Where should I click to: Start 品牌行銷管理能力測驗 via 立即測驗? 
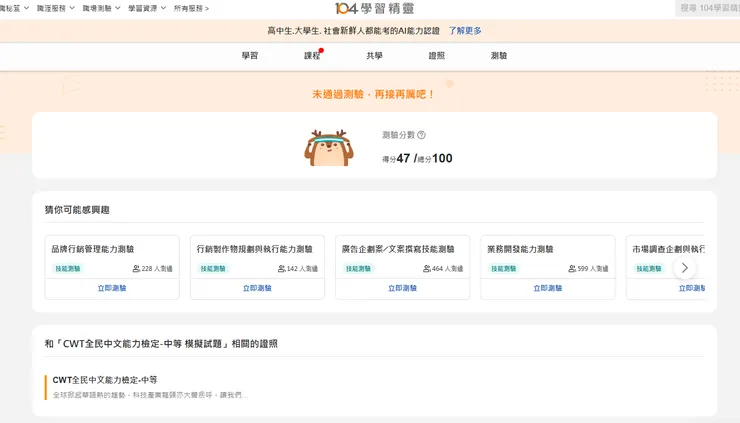[112, 288]
